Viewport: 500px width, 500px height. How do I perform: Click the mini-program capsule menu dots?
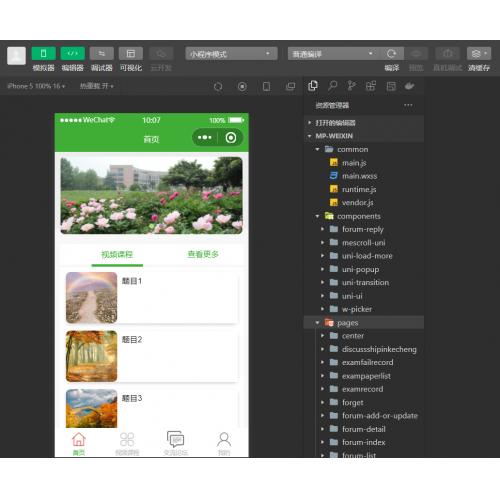click(x=205, y=137)
